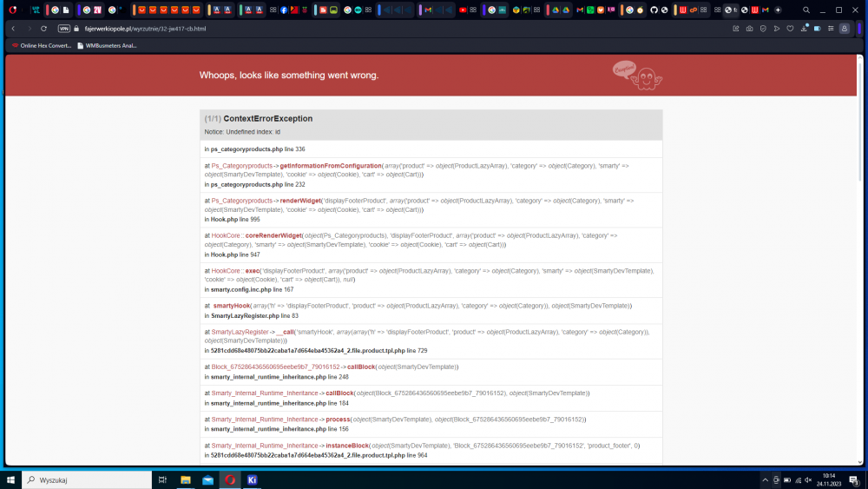The width and height of the screenshot is (868, 489).
Task: Open Mail app from taskbar
Action: pos(207,480)
